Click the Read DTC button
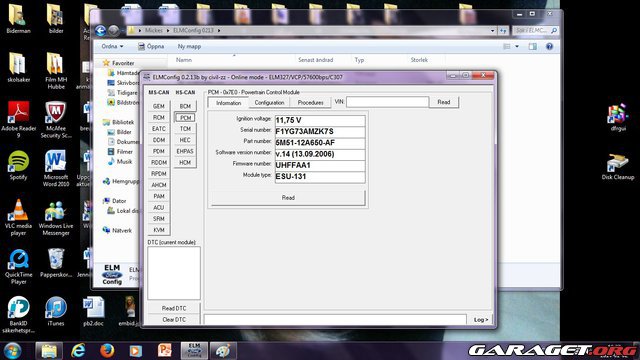The image size is (640, 360). click(x=174, y=308)
